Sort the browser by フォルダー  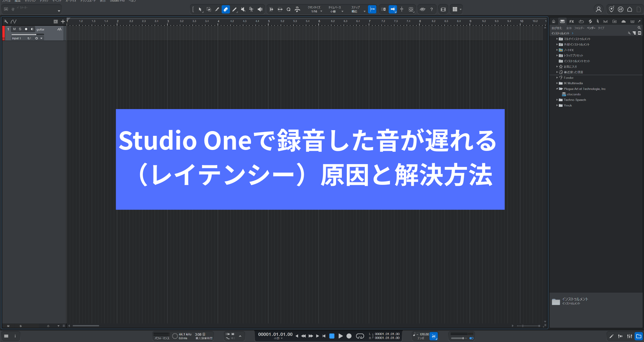point(579,28)
